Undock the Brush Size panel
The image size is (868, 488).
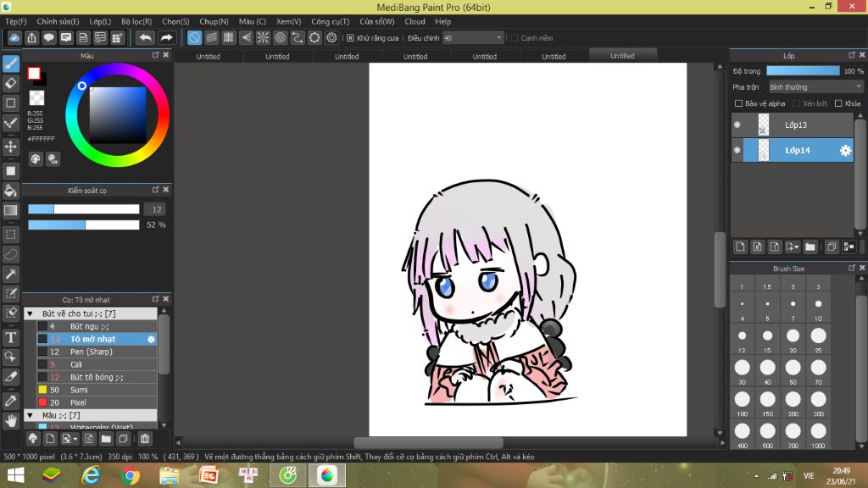tap(852, 268)
